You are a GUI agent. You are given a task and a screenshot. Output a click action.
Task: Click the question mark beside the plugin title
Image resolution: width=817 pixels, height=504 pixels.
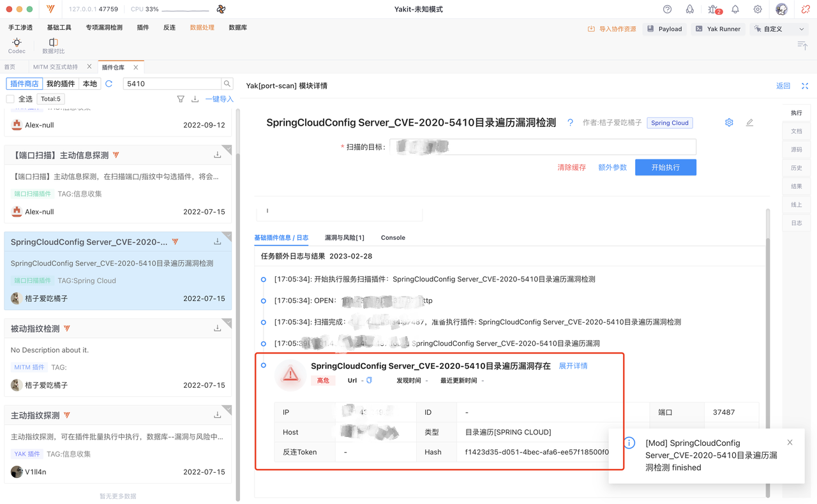pos(570,122)
